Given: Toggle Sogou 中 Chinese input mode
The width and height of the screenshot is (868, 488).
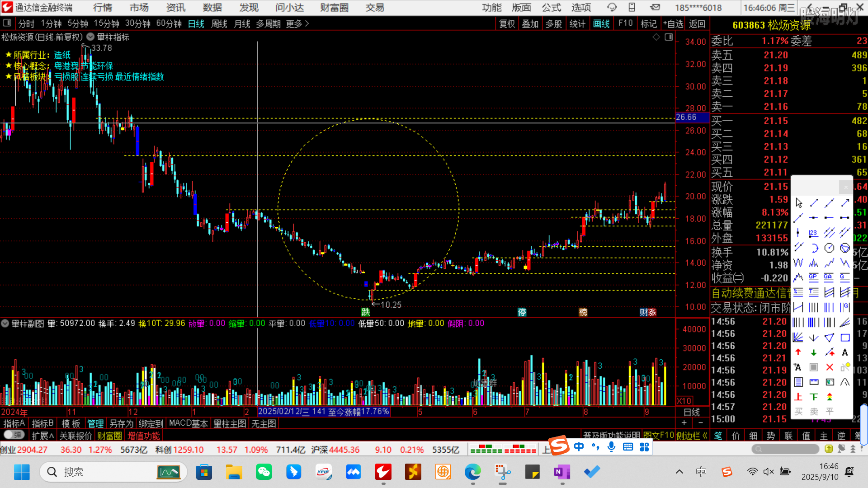Looking at the screenshot, I should click(x=579, y=447).
